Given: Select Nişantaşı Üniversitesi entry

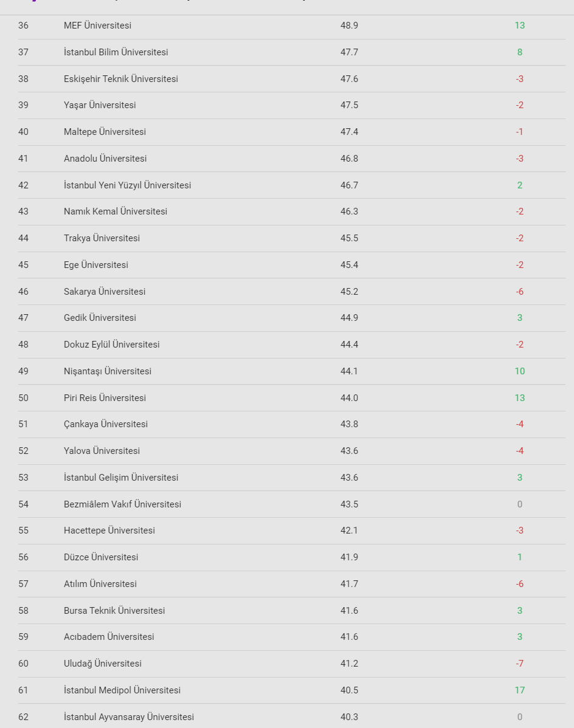Looking at the screenshot, I should [107, 371].
